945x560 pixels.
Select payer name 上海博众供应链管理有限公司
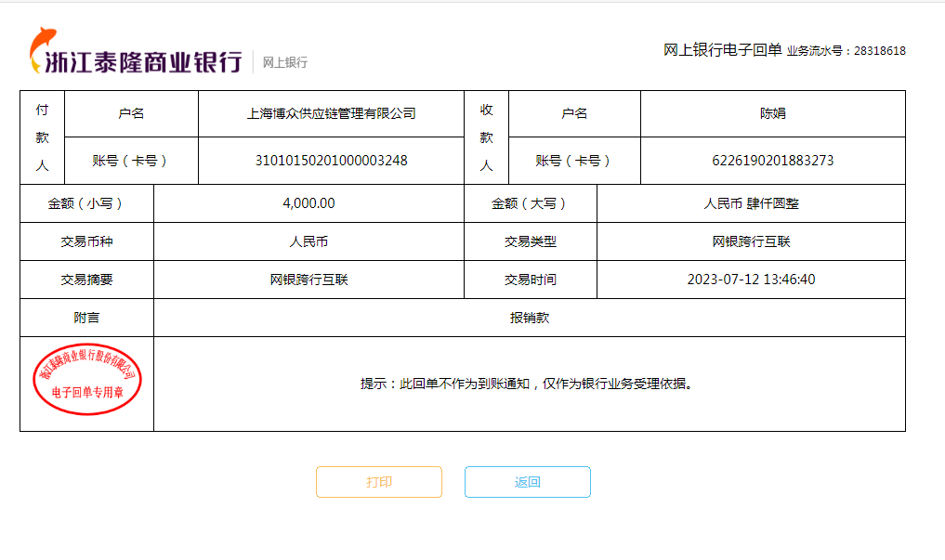(x=331, y=114)
